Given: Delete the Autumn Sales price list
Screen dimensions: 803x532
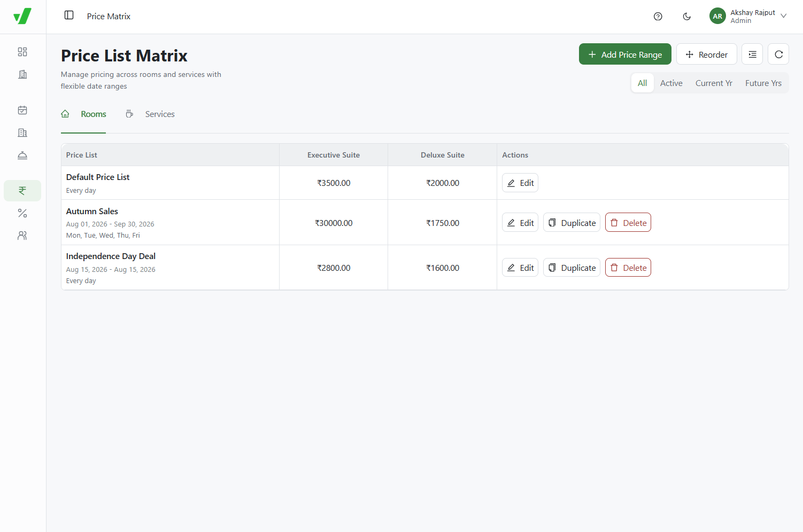Looking at the screenshot, I should click(628, 223).
